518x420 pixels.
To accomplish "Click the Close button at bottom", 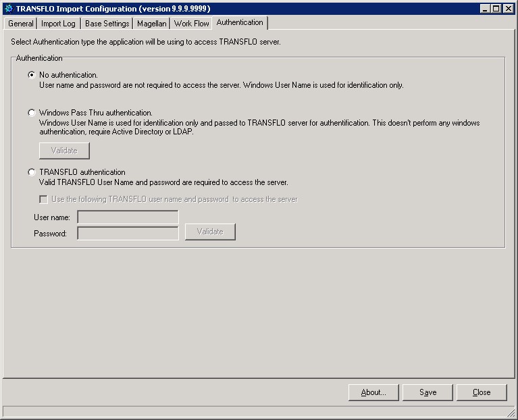I will coord(482,392).
